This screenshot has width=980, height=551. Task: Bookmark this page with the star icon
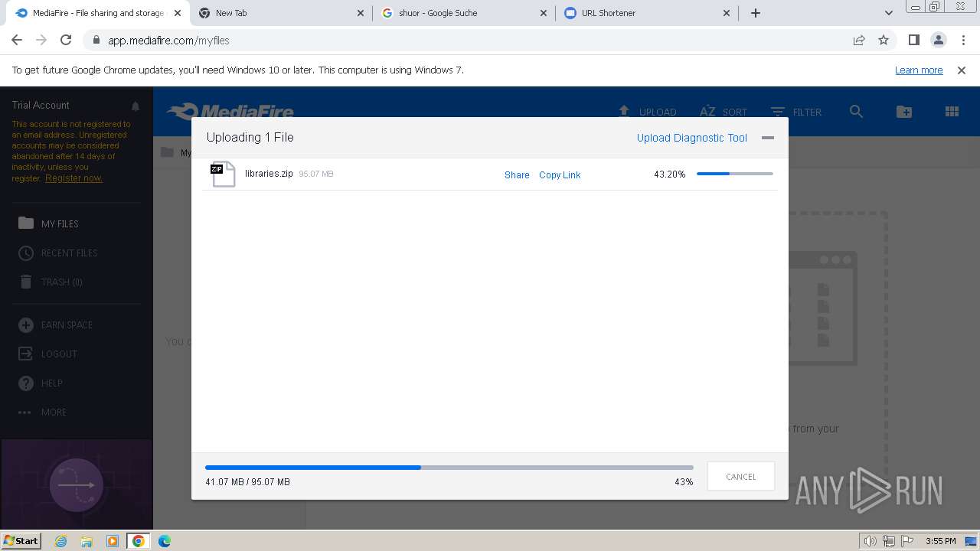click(884, 41)
